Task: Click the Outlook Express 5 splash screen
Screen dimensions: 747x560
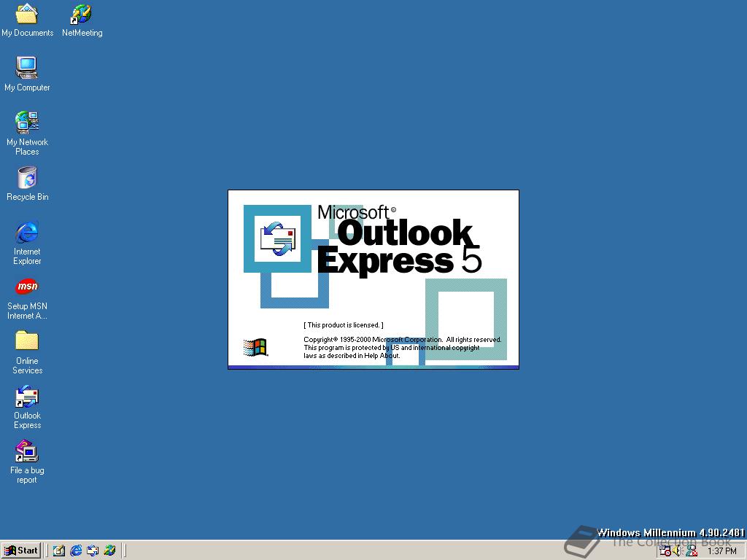Action: (x=373, y=279)
